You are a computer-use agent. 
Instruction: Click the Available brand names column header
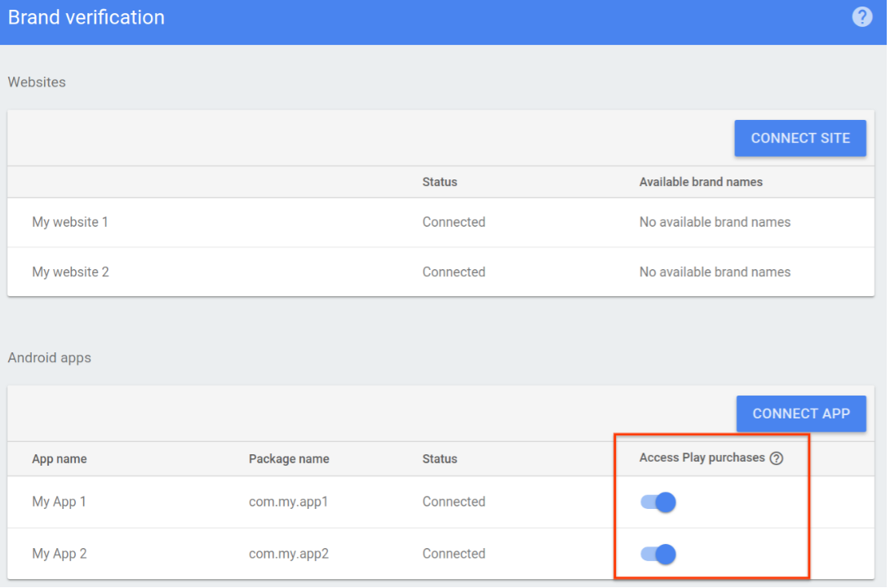coord(701,182)
